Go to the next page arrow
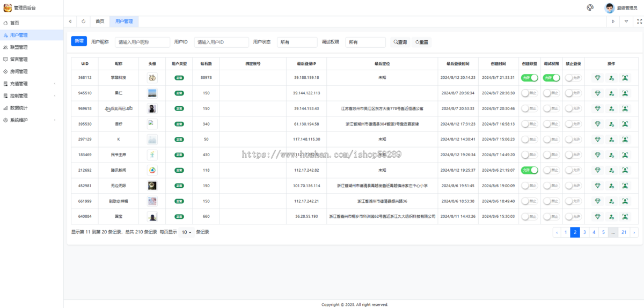The width and height of the screenshot is (644, 308). click(x=634, y=232)
